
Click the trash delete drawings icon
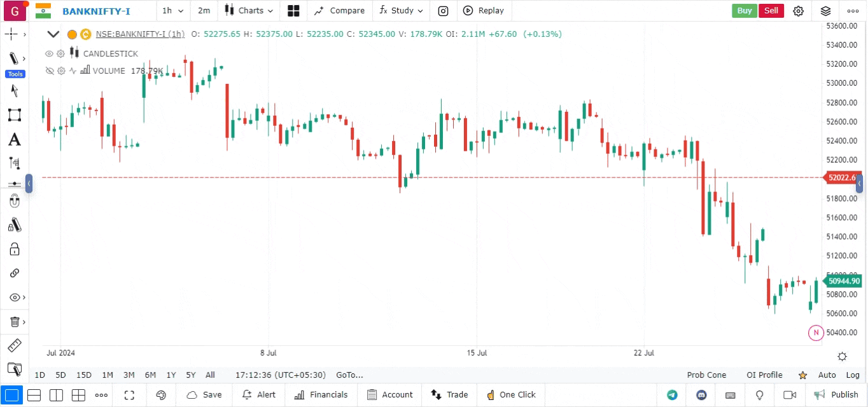[15, 322]
